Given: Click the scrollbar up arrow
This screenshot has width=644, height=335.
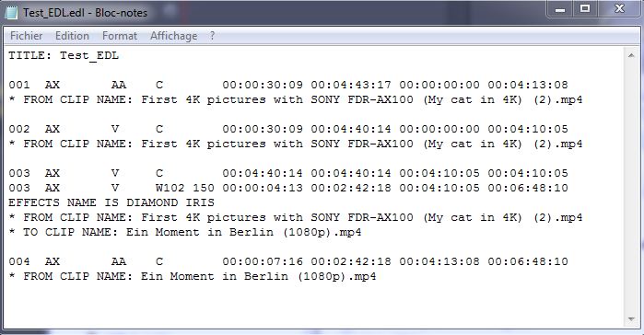Looking at the screenshot, I should [x=631, y=55].
